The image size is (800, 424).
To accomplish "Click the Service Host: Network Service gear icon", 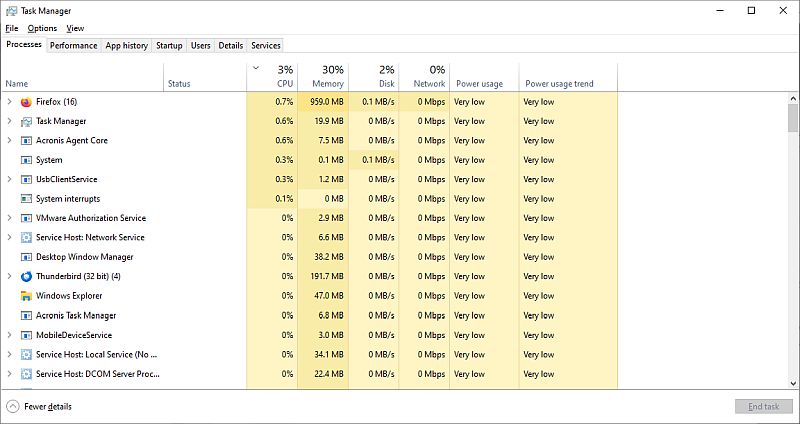I will pyautogui.click(x=26, y=238).
